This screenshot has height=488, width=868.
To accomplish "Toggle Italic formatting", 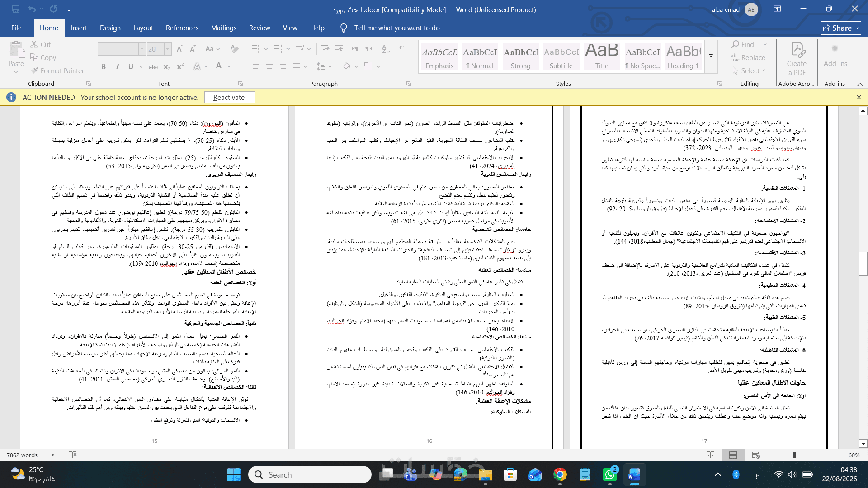I will coord(118,66).
